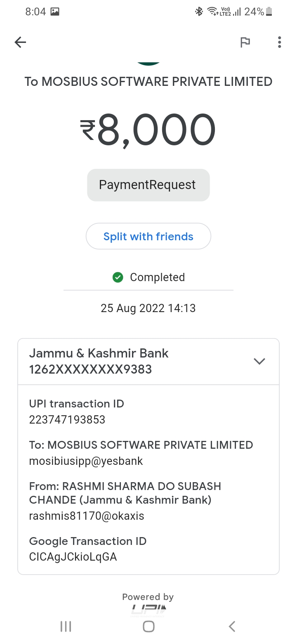This screenshot has width=297, height=644.
Task: Expand the Jammu & Kashmir Bank chevron
Action: pyautogui.click(x=259, y=361)
